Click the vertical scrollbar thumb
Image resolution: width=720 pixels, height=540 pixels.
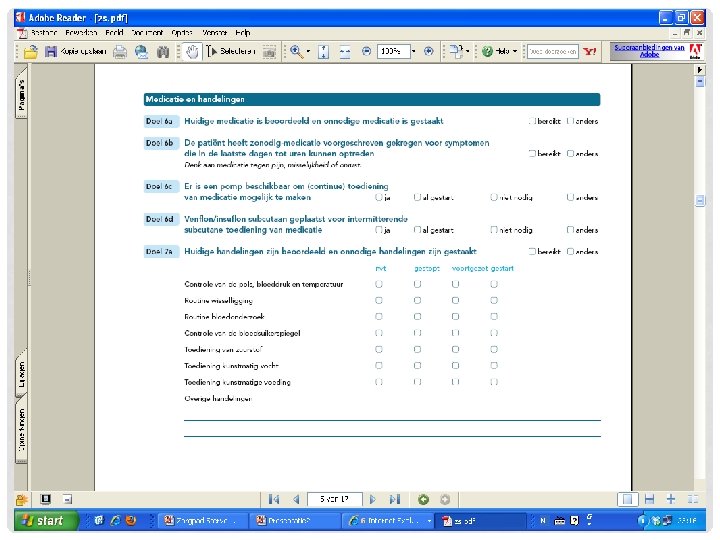(700, 201)
